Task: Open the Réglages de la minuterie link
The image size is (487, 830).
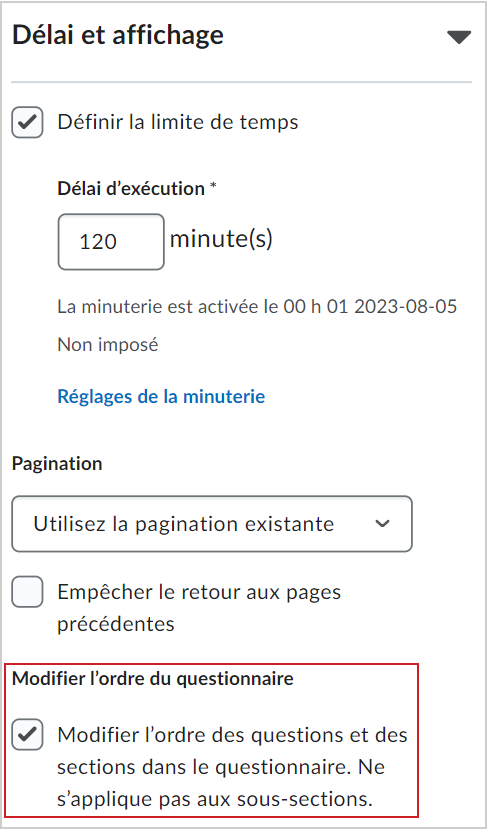Action: pyautogui.click(x=161, y=396)
